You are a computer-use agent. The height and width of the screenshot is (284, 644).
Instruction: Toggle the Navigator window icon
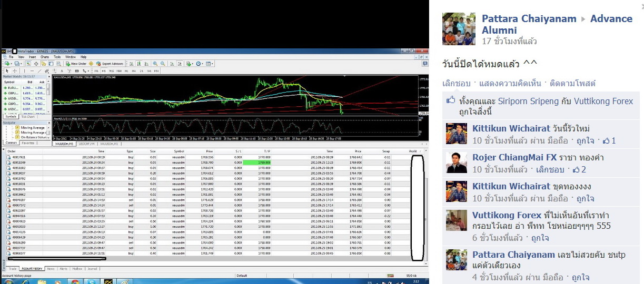(43, 64)
